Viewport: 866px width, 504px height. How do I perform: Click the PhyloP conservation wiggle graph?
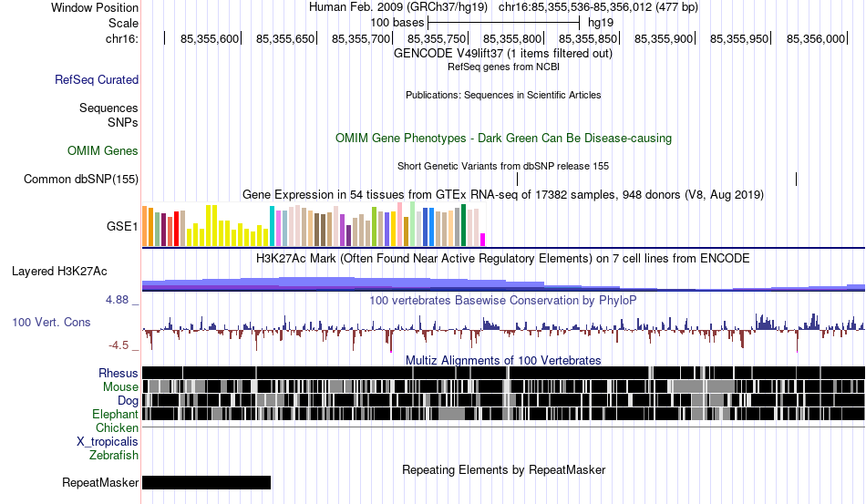coord(504,331)
